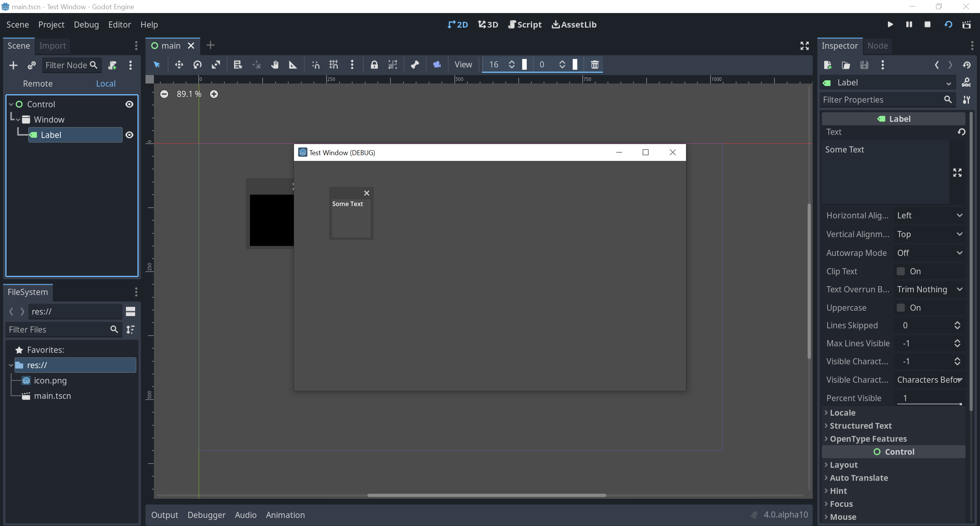Toggle visibility of the Control node

point(129,104)
